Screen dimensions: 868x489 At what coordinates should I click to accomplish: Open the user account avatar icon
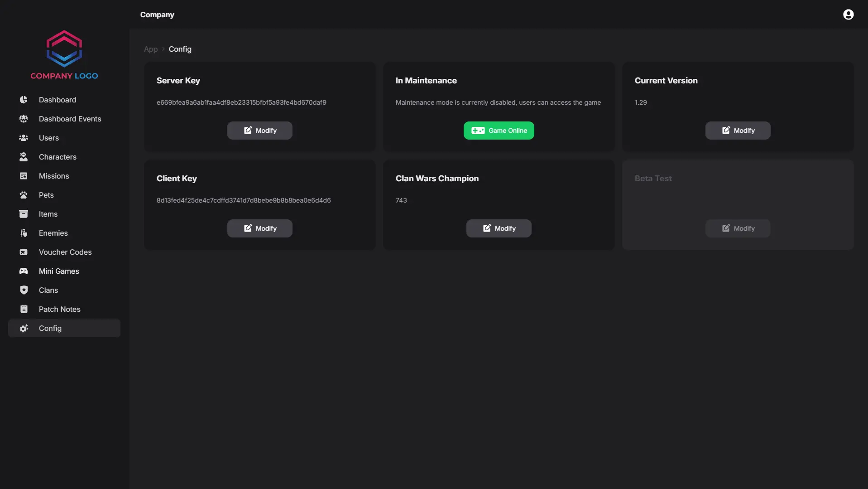848,14
